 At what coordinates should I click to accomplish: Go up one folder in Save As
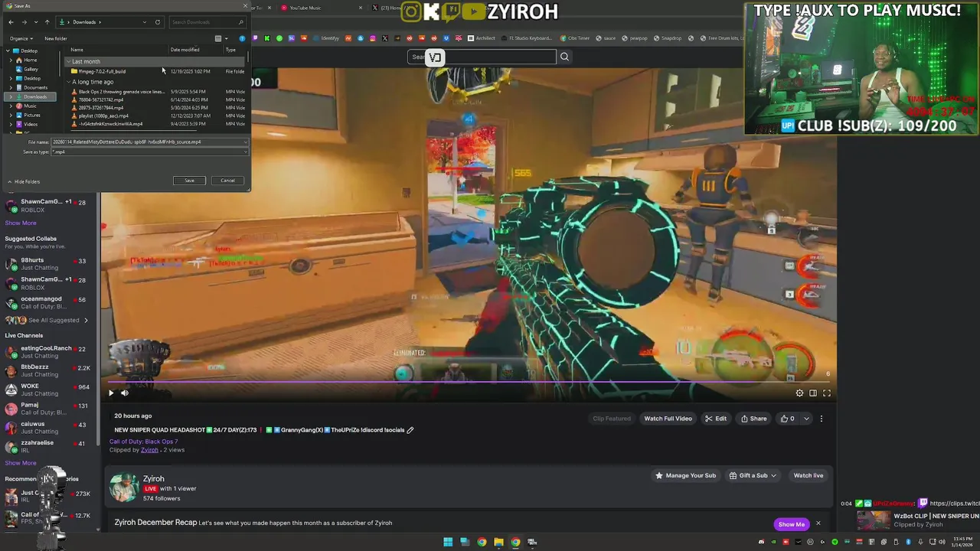tap(47, 22)
